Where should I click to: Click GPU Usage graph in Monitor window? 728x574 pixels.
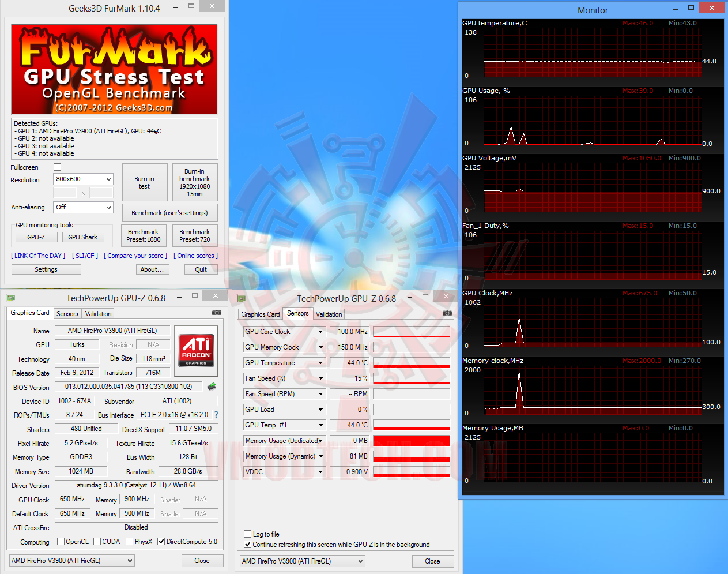593,121
